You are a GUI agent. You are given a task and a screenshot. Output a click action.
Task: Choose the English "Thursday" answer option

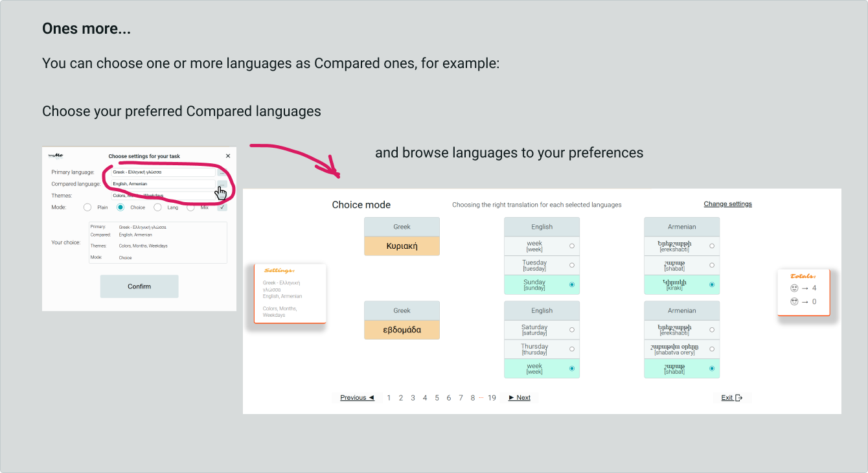(542, 349)
